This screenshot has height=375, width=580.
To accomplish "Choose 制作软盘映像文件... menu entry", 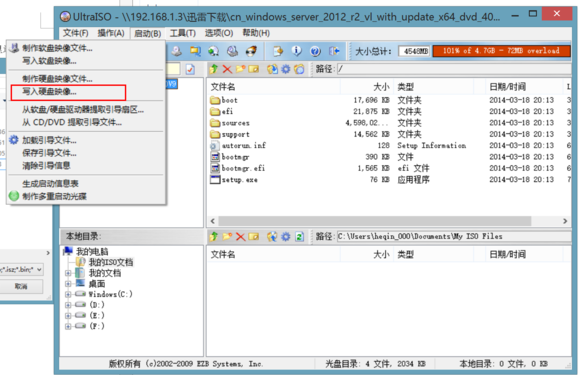I will coord(86,48).
